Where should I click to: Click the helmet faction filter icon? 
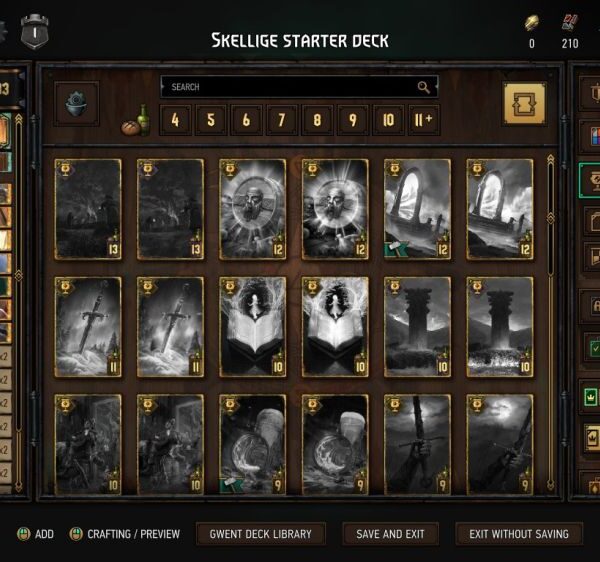pos(77,104)
